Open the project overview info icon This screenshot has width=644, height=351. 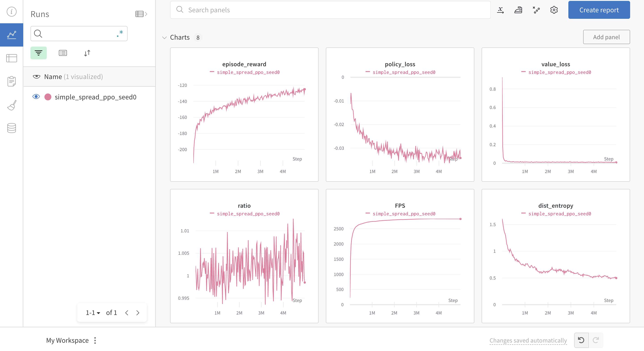tap(11, 11)
